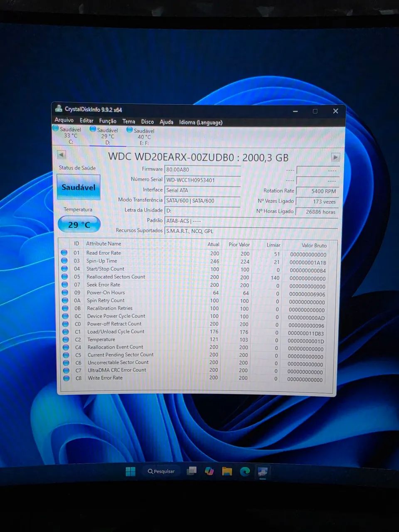Image resolution: width=399 pixels, height=532 pixels.
Task: Click status icon of Current Pending Sector Count
Action: coord(66,355)
